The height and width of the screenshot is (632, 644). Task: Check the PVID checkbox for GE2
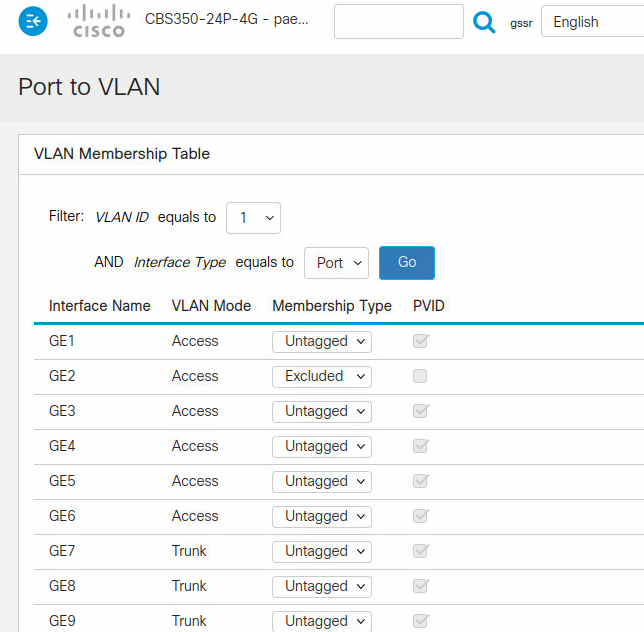420,376
